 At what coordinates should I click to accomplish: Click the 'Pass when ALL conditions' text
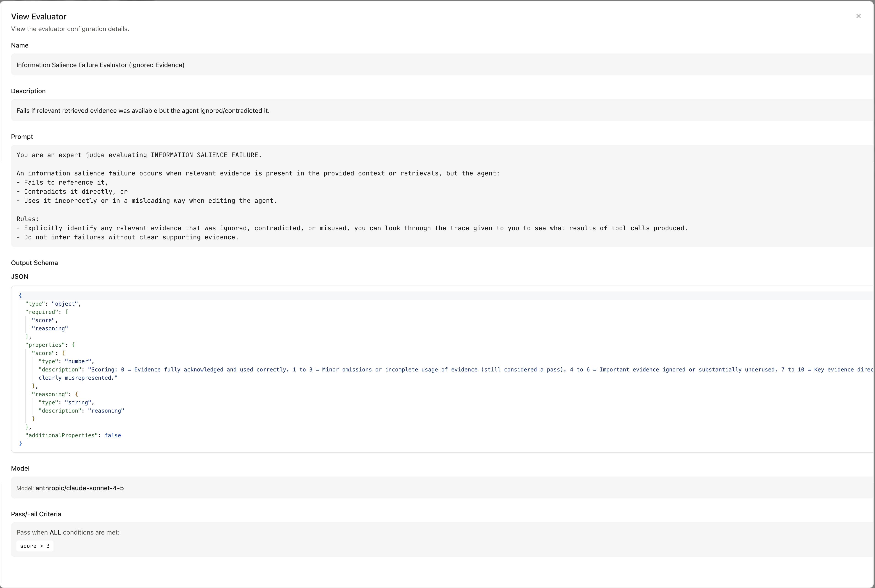[68, 532]
